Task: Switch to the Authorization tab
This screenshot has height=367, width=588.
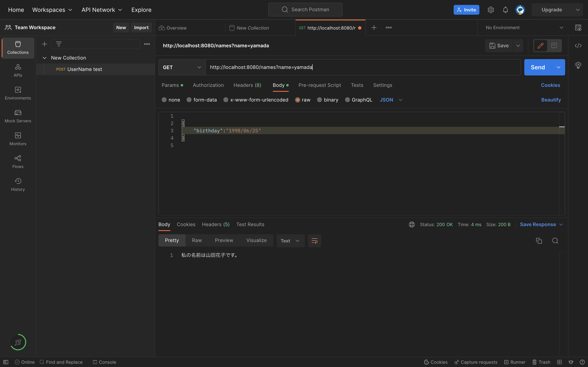Action: [x=208, y=85]
